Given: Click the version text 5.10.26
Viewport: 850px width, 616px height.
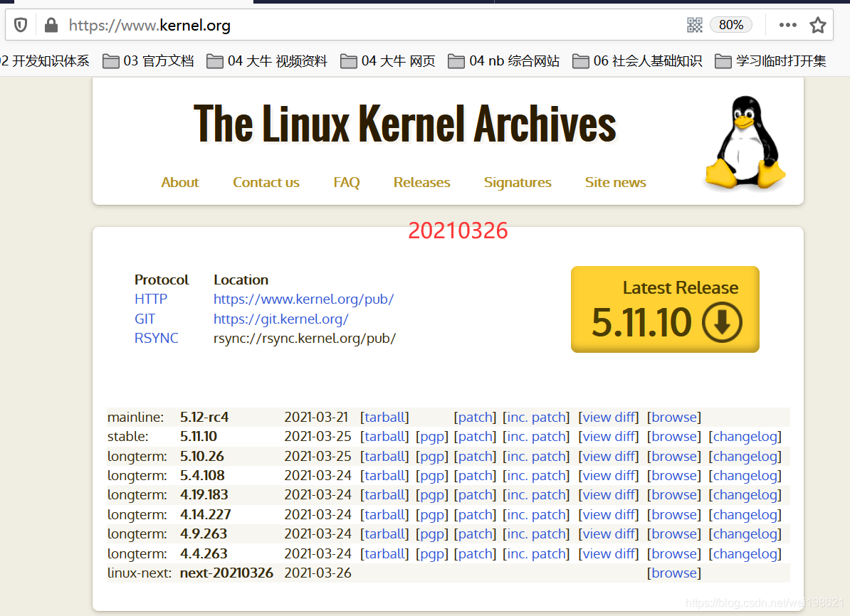Looking at the screenshot, I should click(x=201, y=456).
